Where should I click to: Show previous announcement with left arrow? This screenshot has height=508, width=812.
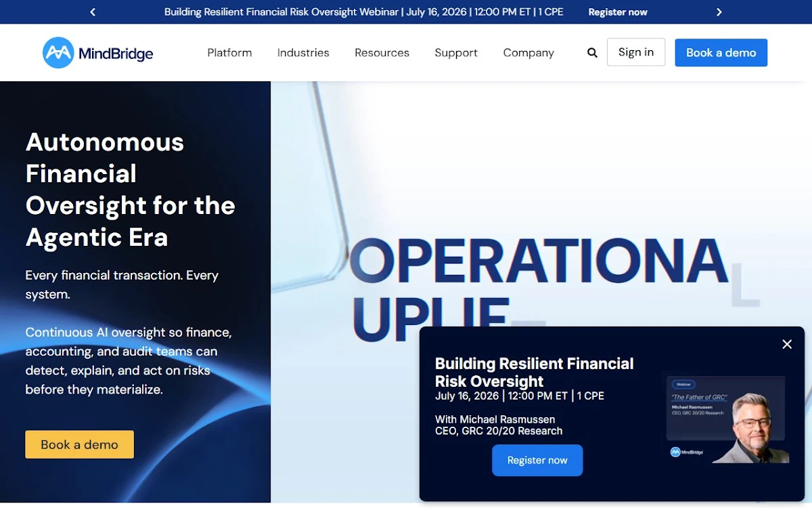point(93,12)
